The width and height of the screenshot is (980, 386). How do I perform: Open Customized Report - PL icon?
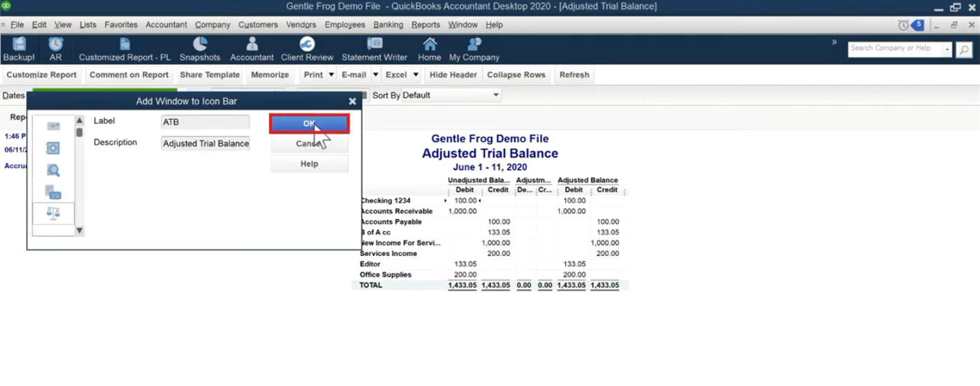pos(124,50)
